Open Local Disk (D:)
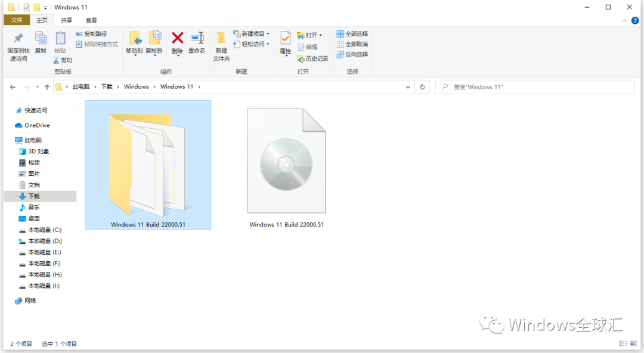Screen dimensions: 644x353 point(41,241)
